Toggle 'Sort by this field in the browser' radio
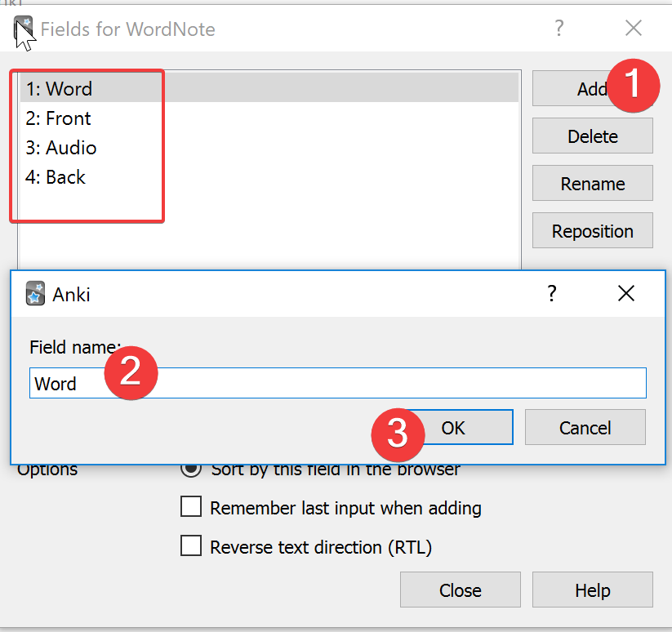672x632 pixels. (191, 469)
